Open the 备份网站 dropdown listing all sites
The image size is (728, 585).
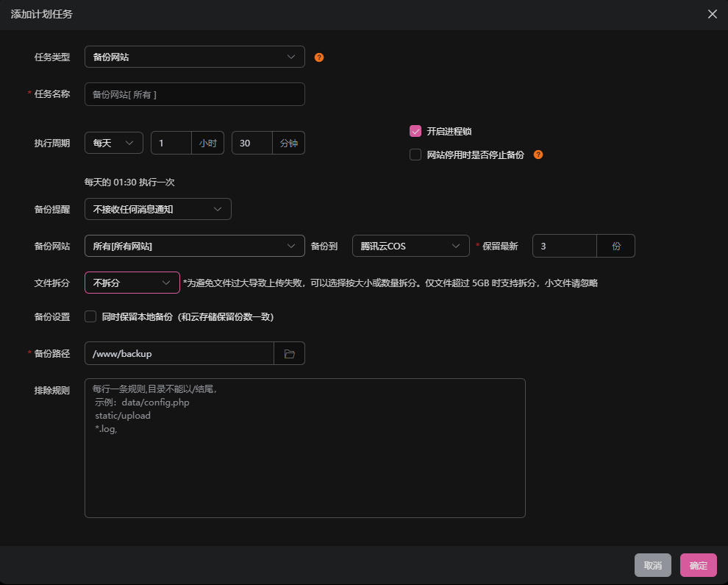194,246
